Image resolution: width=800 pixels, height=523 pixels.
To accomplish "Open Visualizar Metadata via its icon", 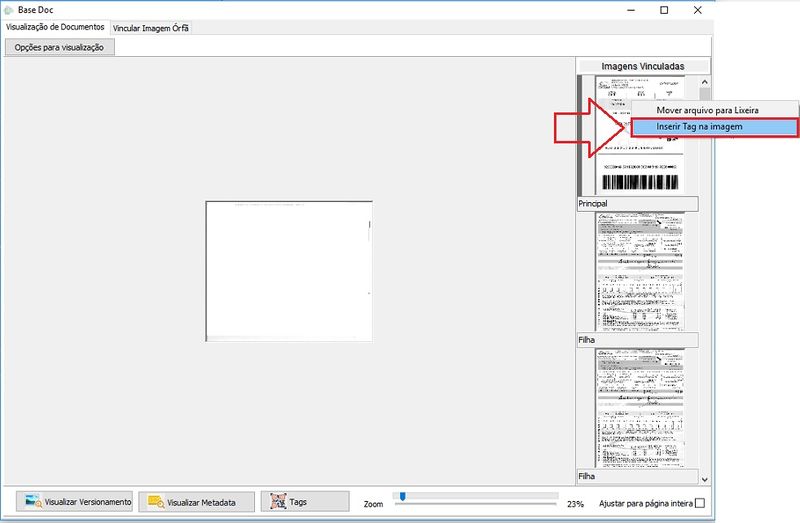I will (x=156, y=502).
